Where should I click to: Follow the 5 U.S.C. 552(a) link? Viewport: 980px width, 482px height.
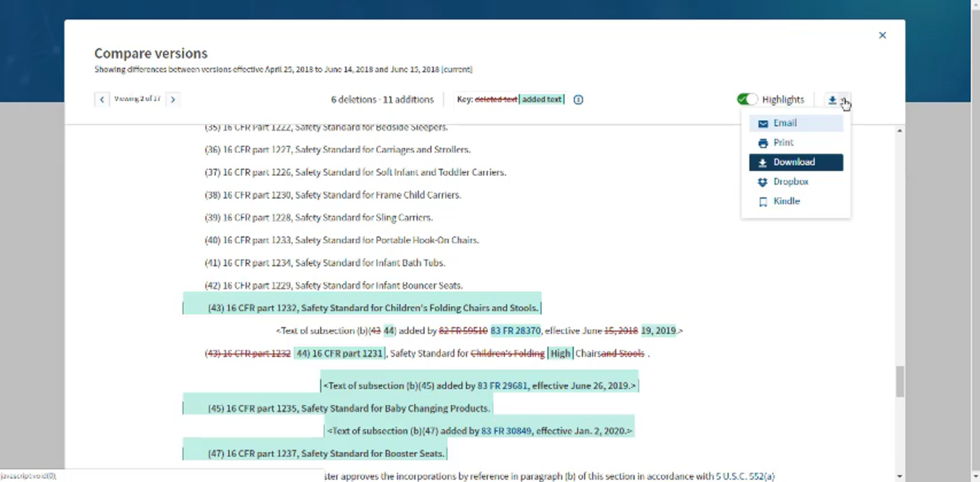pos(745,476)
